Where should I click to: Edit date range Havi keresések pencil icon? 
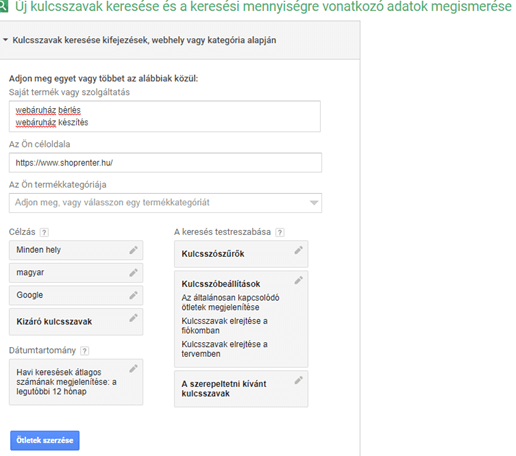(133, 369)
